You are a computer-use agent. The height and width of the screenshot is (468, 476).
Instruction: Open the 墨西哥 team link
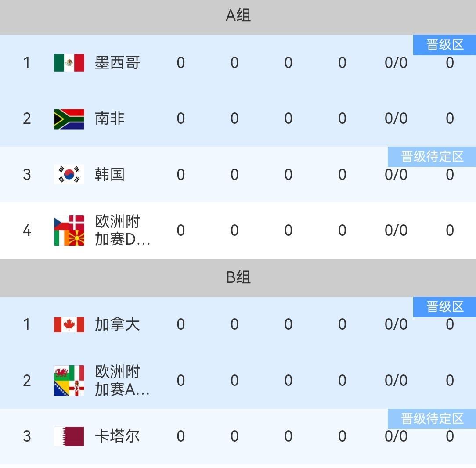117,63
